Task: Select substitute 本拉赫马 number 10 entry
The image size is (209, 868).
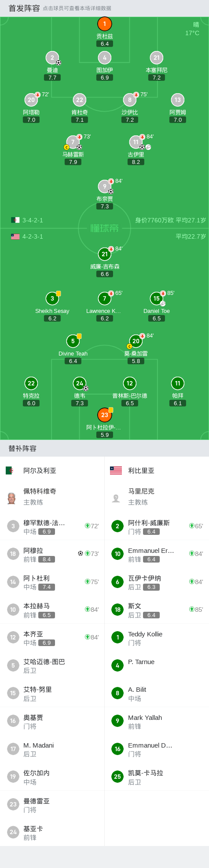Action: tap(52, 610)
